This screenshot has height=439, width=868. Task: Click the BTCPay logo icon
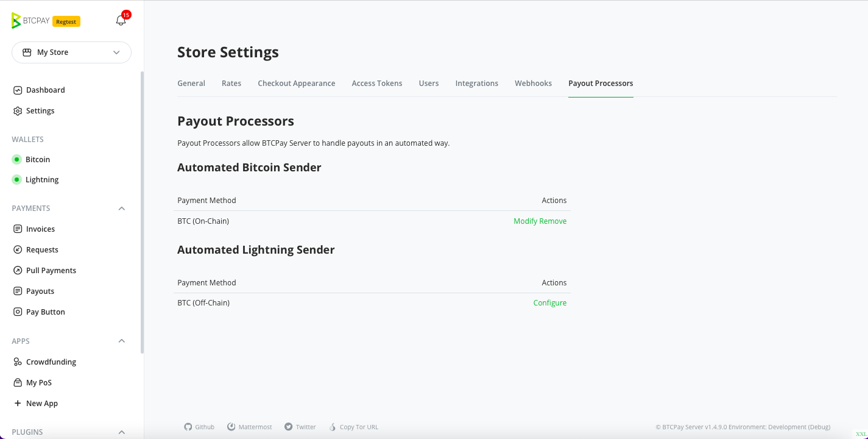(x=16, y=21)
